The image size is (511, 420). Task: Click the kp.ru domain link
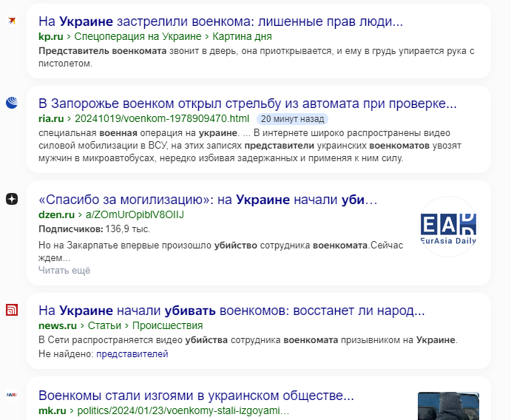pos(51,36)
